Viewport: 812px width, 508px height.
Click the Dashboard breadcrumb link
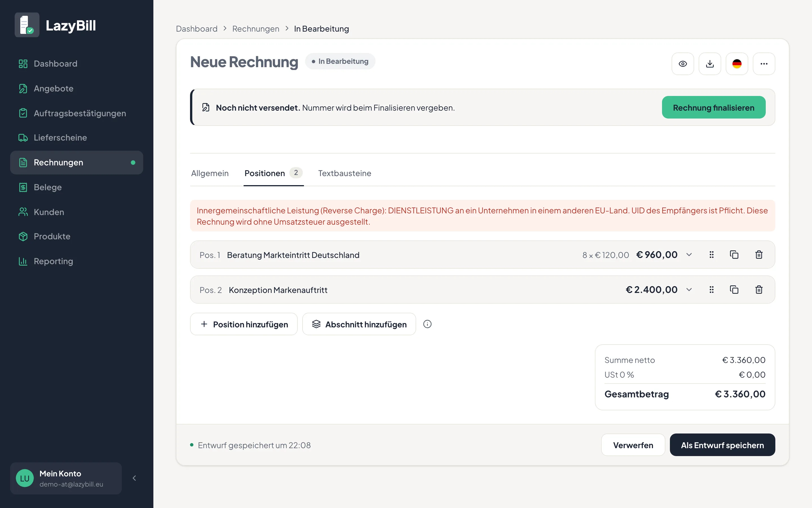(197, 29)
